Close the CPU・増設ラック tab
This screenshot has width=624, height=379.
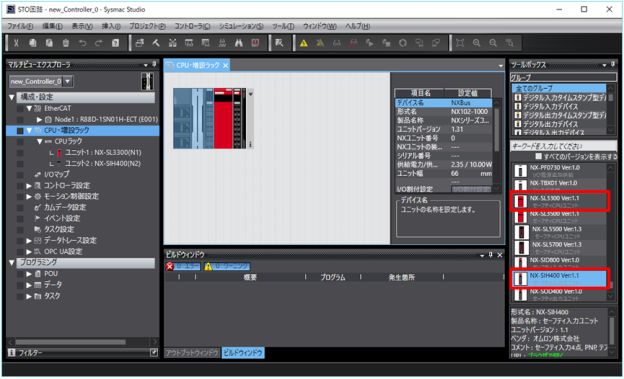(226, 65)
